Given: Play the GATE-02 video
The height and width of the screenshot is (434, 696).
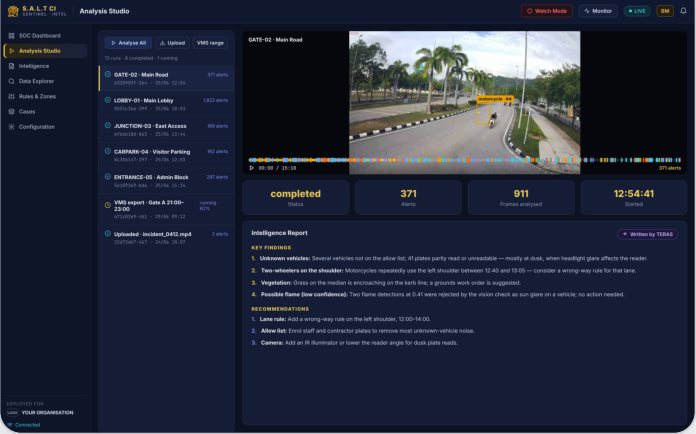Looking at the screenshot, I should tap(252, 168).
